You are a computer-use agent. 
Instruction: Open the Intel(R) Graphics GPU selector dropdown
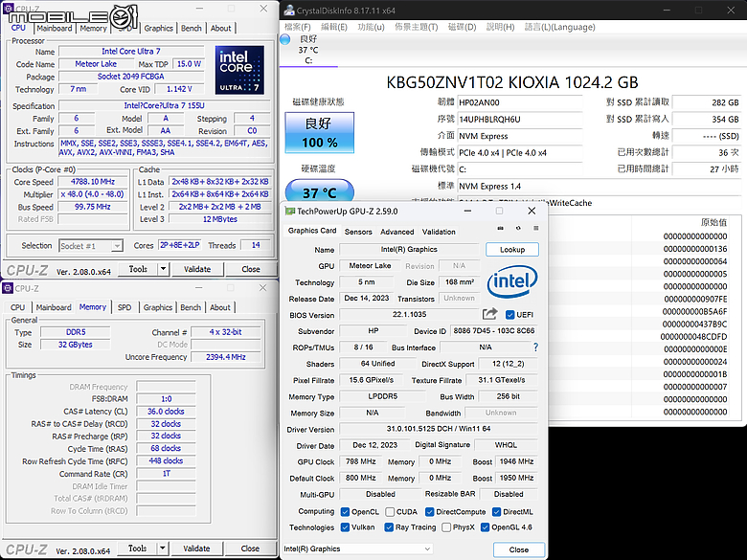(357, 549)
